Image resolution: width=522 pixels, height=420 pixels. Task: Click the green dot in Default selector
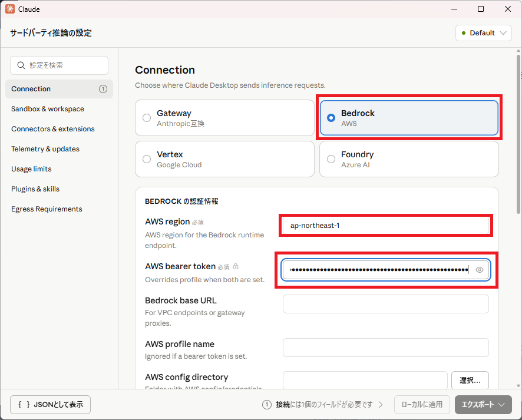point(464,33)
